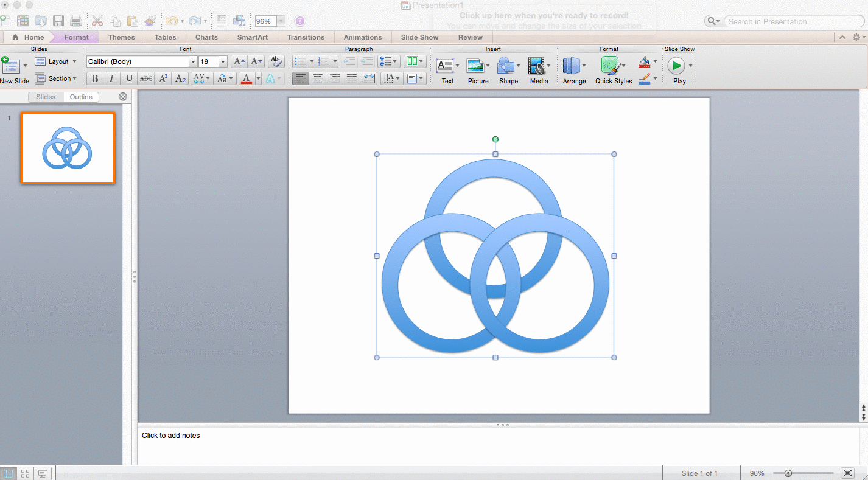Viewport: 868px width, 480px height.
Task: Click the Quick Styles icon
Action: click(x=610, y=65)
